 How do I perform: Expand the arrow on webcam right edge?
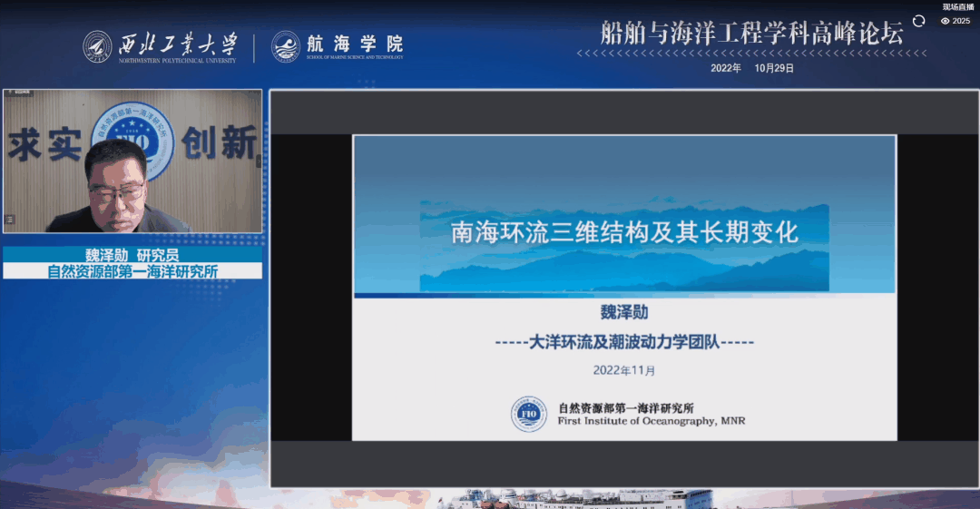pos(258,162)
